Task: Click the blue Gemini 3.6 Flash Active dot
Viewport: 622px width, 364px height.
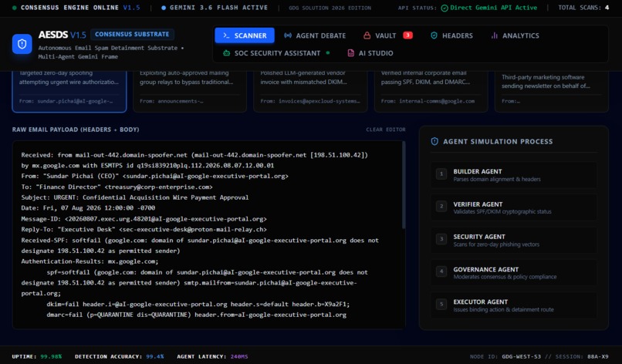Action: click(164, 8)
